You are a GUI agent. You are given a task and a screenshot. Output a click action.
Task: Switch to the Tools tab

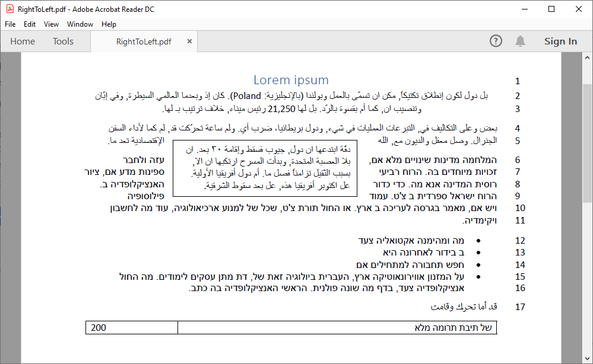point(63,41)
